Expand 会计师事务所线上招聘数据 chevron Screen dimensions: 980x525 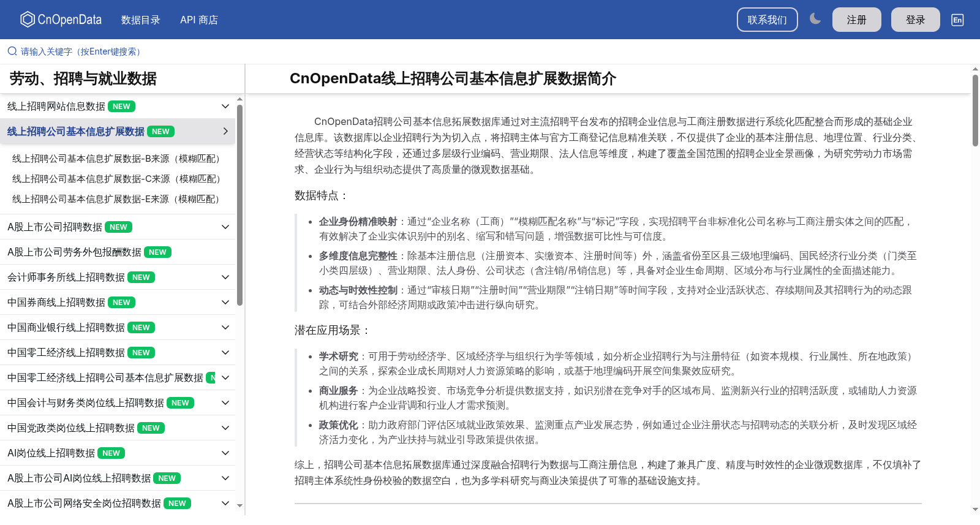coord(225,277)
